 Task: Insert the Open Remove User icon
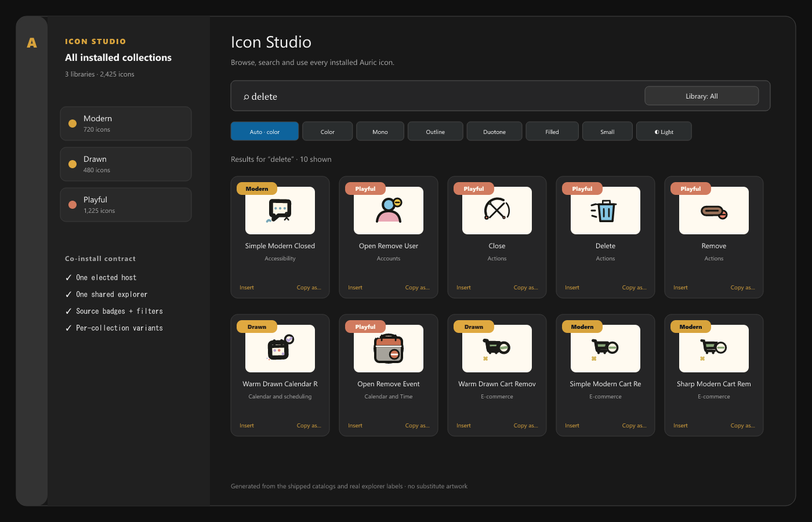pyautogui.click(x=355, y=288)
